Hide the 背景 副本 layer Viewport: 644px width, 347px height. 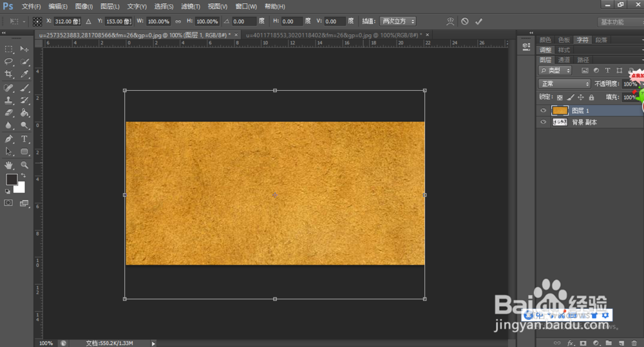point(543,122)
